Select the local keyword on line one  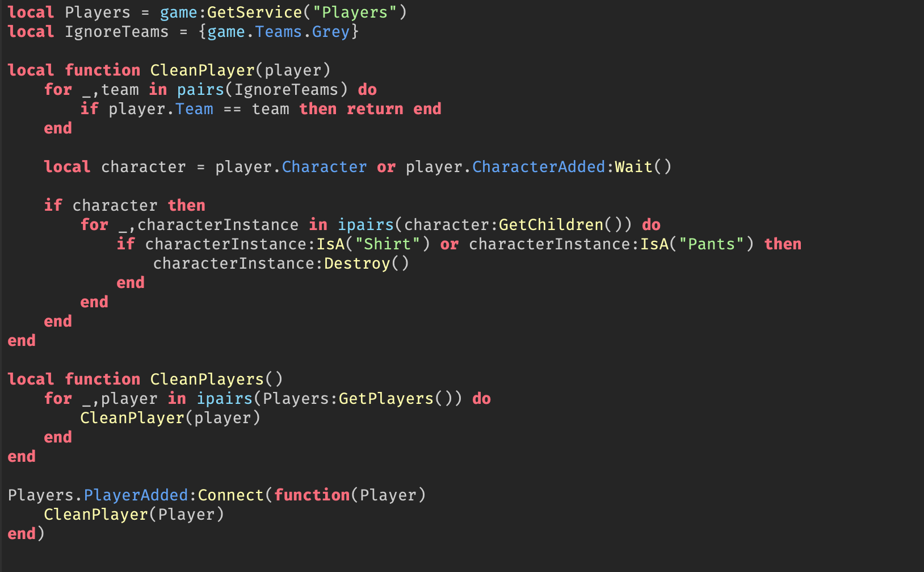click(x=30, y=12)
